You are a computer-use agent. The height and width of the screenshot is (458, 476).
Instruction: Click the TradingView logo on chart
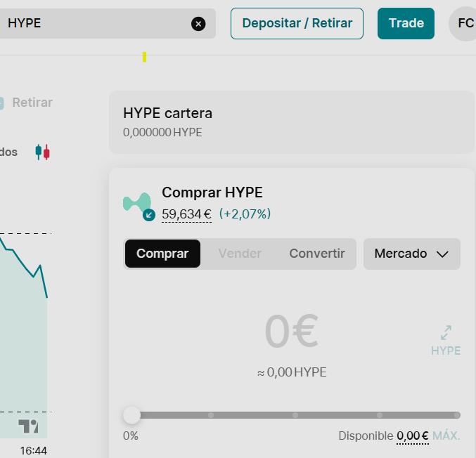(x=28, y=426)
